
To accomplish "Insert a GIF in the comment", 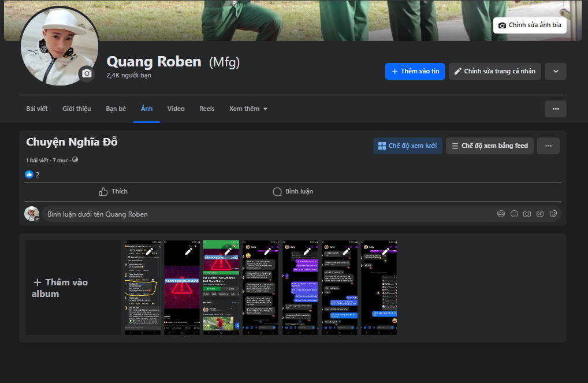I will 540,214.
